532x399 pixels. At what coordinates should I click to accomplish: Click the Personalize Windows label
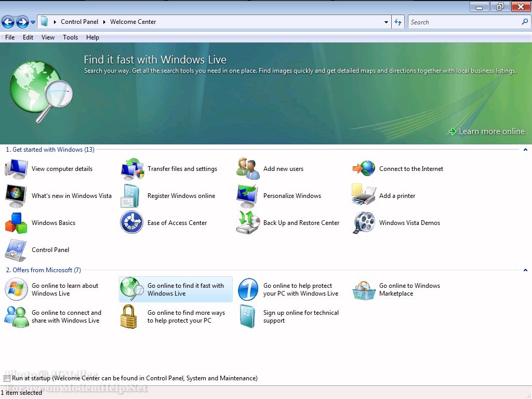click(x=292, y=196)
